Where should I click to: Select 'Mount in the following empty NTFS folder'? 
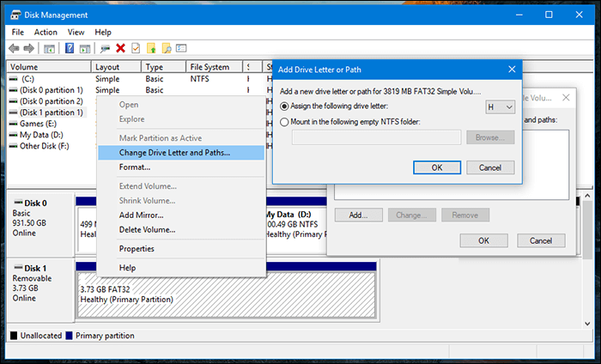point(284,122)
